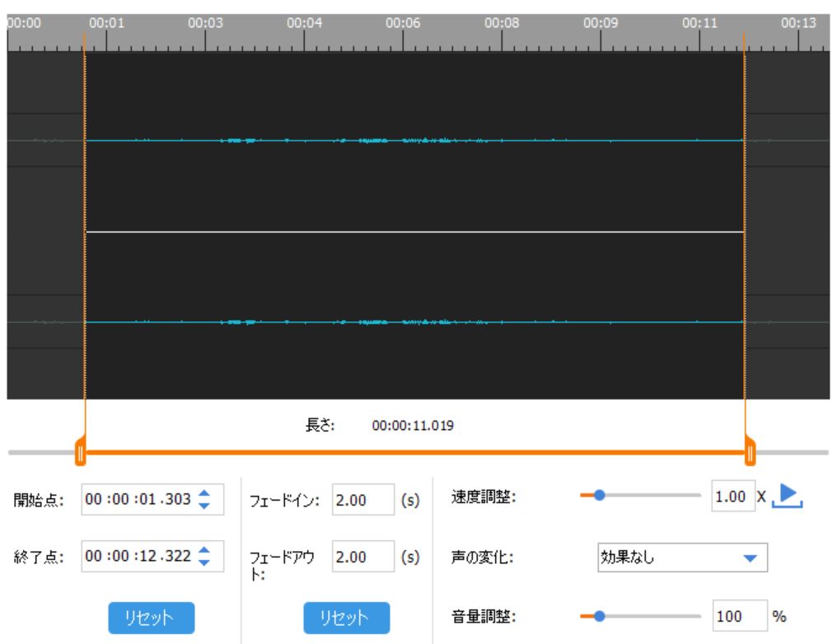Click the right orange trim end handle
The image size is (837, 644).
(750, 452)
